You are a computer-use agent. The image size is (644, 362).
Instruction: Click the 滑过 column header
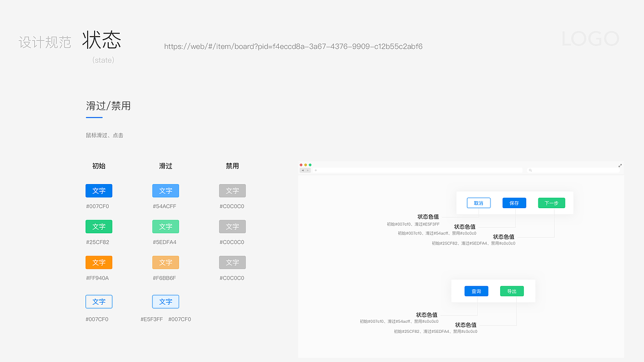[x=166, y=166]
